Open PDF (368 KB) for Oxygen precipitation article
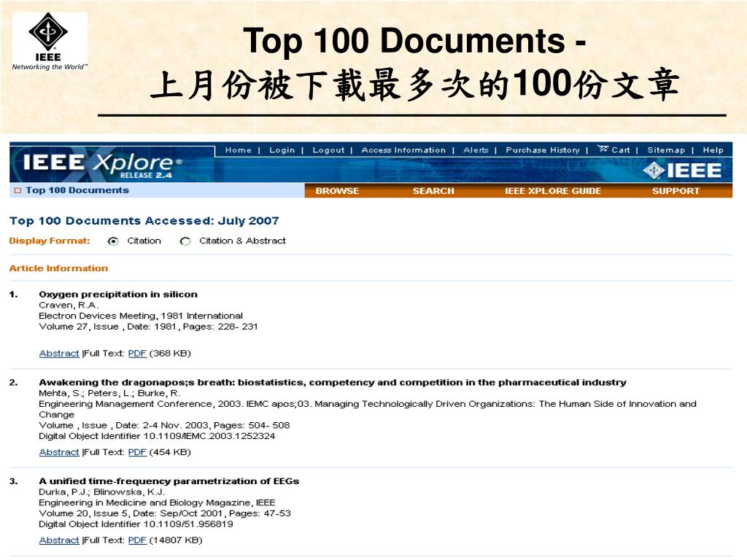This screenshot has height=560, width=747. (137, 354)
